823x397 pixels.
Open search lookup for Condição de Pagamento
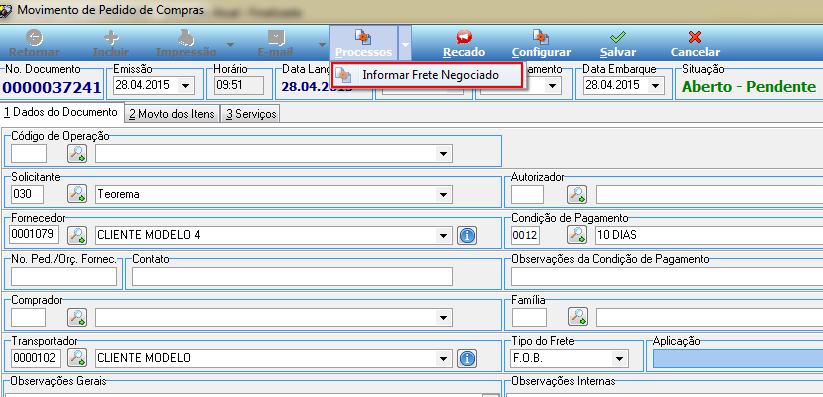pos(577,235)
